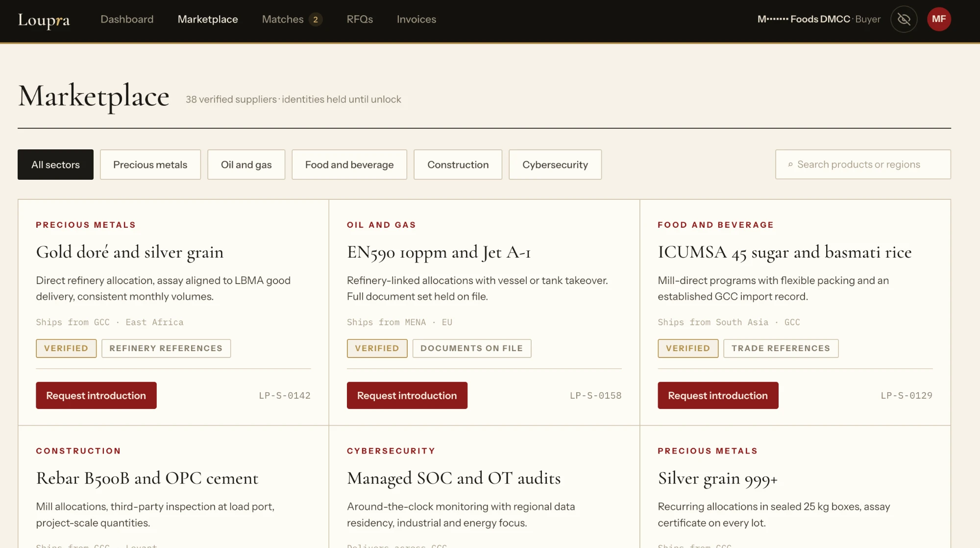Click the Refinery References badge
This screenshot has height=548, width=980.
(166, 348)
